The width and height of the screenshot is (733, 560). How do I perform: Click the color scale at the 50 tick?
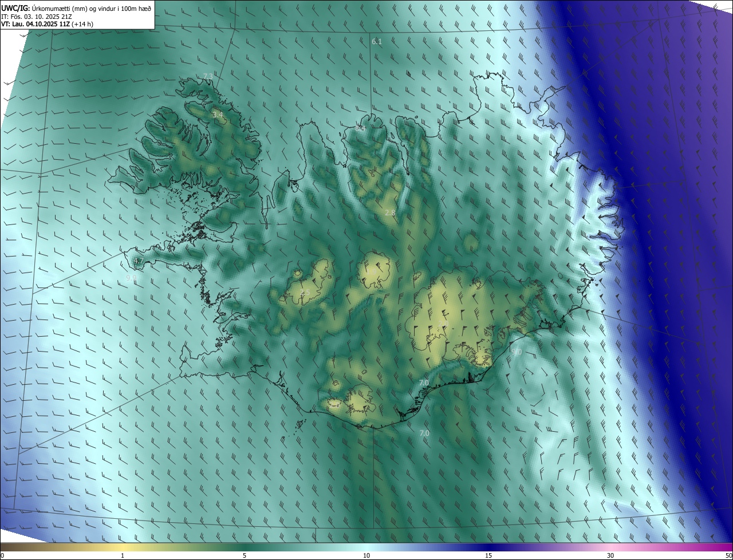point(728,555)
